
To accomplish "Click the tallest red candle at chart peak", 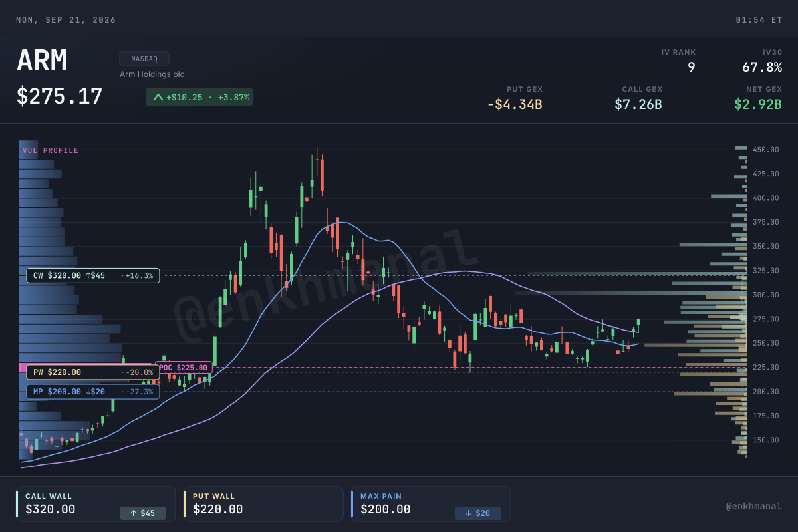I will 322,174.
